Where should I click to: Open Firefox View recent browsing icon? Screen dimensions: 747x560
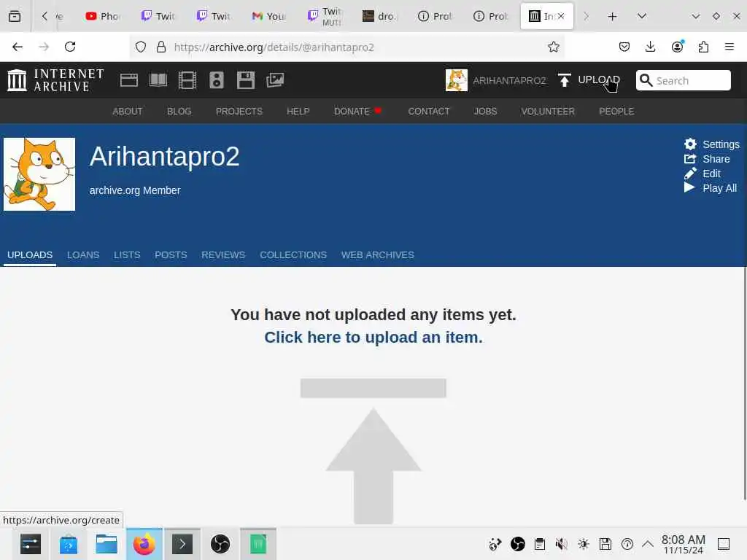coord(15,16)
